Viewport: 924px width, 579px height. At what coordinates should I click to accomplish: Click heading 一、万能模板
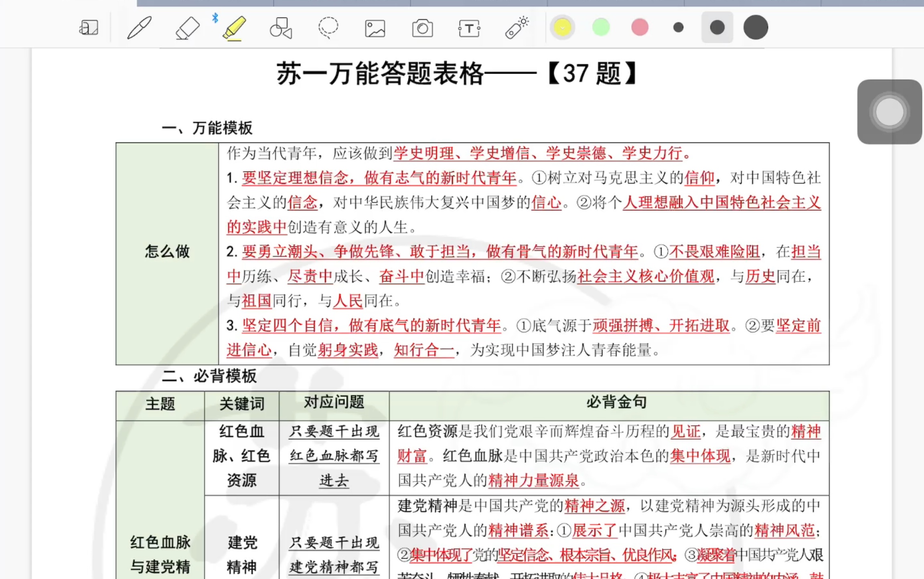point(207,128)
